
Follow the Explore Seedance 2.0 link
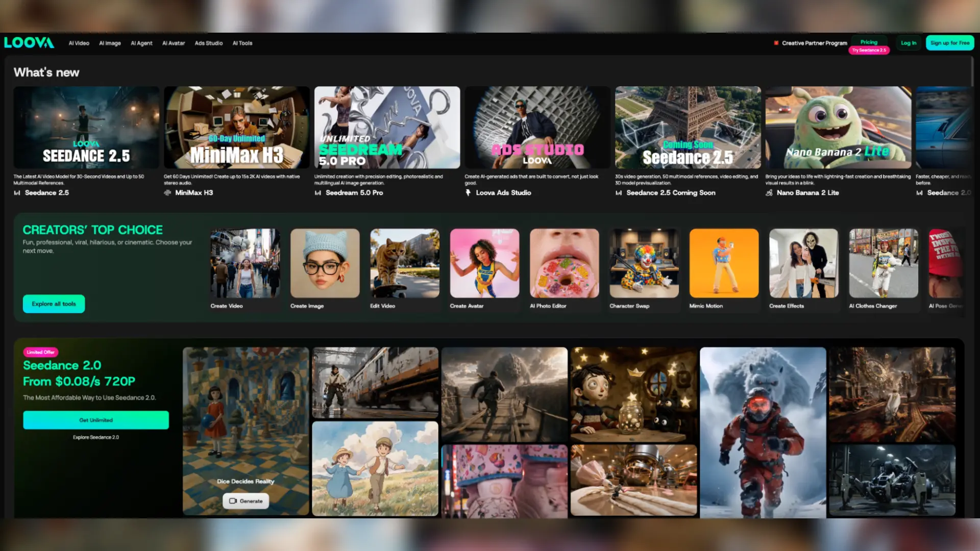click(x=96, y=437)
